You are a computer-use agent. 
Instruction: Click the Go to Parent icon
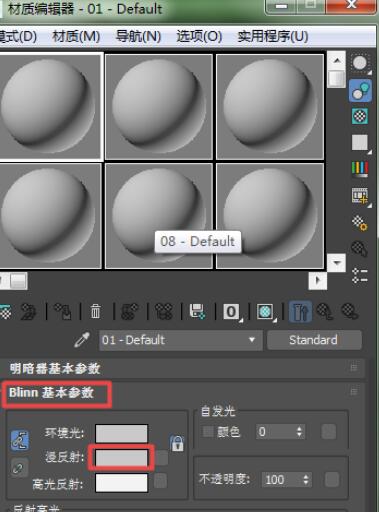(x=325, y=312)
